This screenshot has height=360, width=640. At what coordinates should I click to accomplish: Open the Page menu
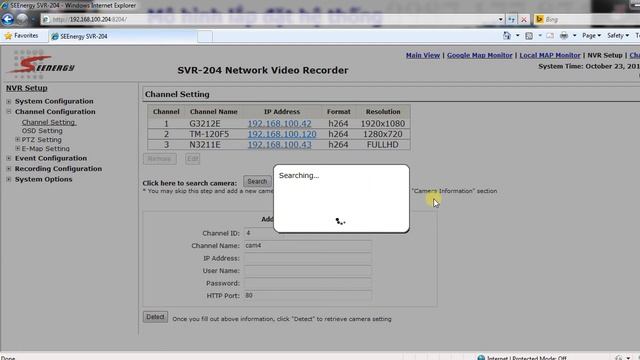point(591,36)
